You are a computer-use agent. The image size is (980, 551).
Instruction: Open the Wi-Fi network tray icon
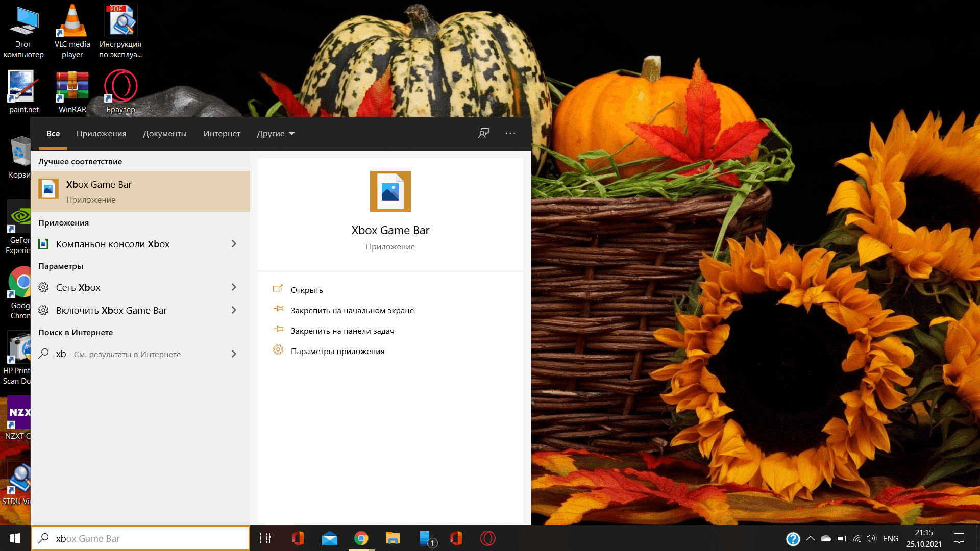tap(857, 539)
